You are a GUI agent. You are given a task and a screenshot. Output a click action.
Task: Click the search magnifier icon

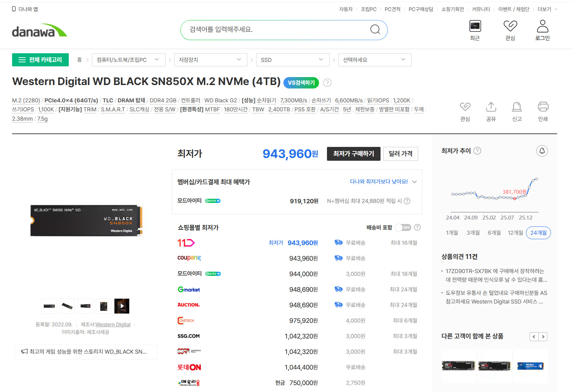coord(375,30)
